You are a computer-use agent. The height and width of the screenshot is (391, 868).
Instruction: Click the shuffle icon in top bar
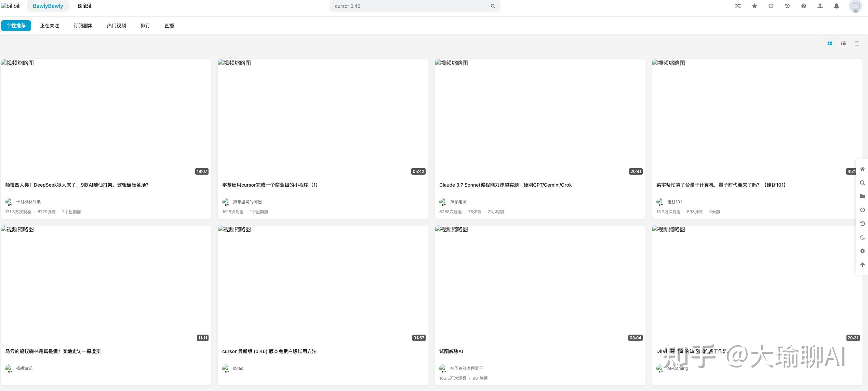click(738, 6)
